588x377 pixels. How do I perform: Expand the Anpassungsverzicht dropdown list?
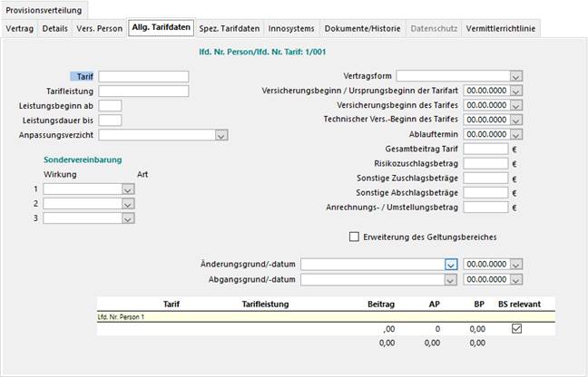pyautogui.click(x=220, y=135)
